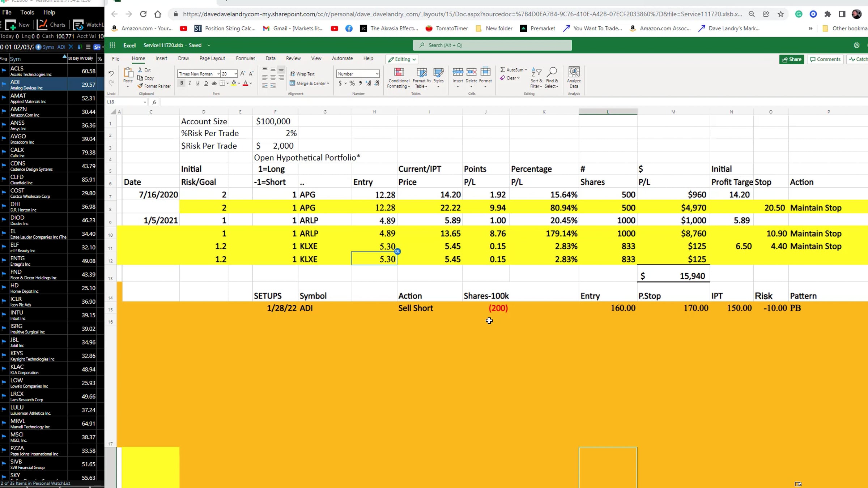The width and height of the screenshot is (868, 488).
Task: Toggle double underline formatting
Action: (206, 83)
